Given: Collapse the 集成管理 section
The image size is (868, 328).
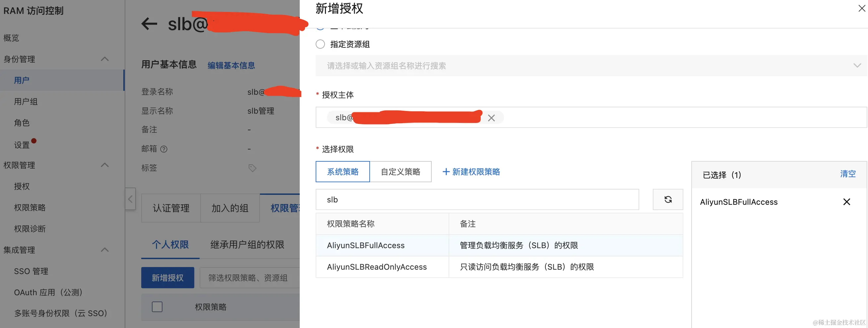Looking at the screenshot, I should (105, 250).
